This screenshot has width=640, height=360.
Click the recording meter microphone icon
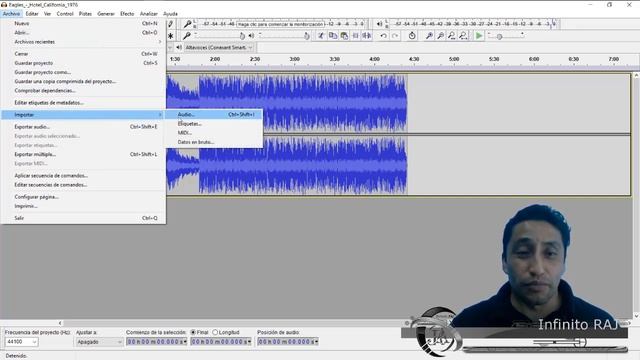tap(187, 24)
